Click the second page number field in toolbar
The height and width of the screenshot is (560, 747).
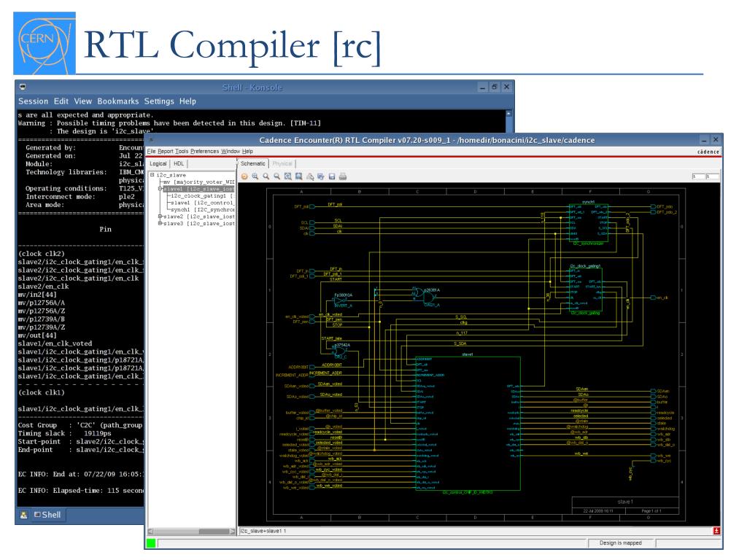click(x=712, y=176)
